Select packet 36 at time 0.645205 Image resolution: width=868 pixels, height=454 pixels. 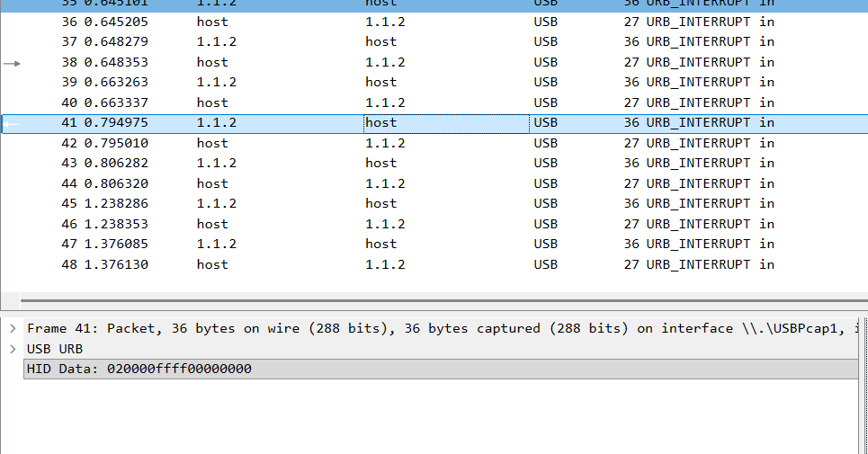tap(115, 22)
